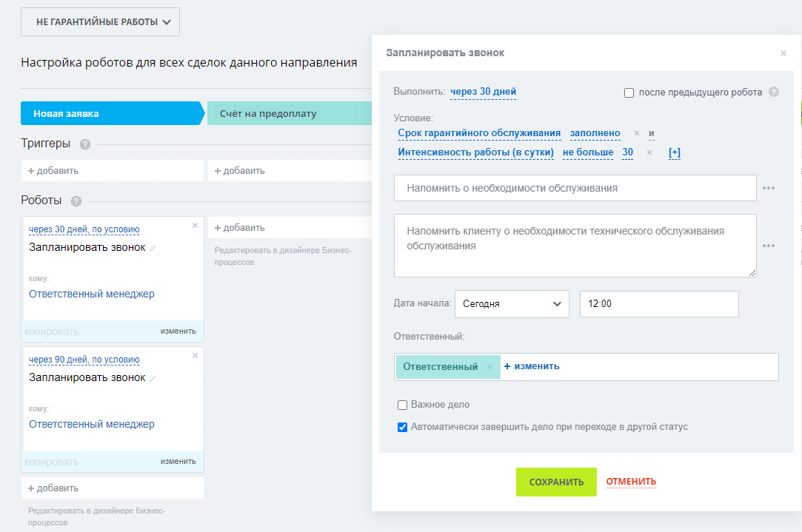Select the Новая заявка stage tab
The image size is (802, 532).
111,114
